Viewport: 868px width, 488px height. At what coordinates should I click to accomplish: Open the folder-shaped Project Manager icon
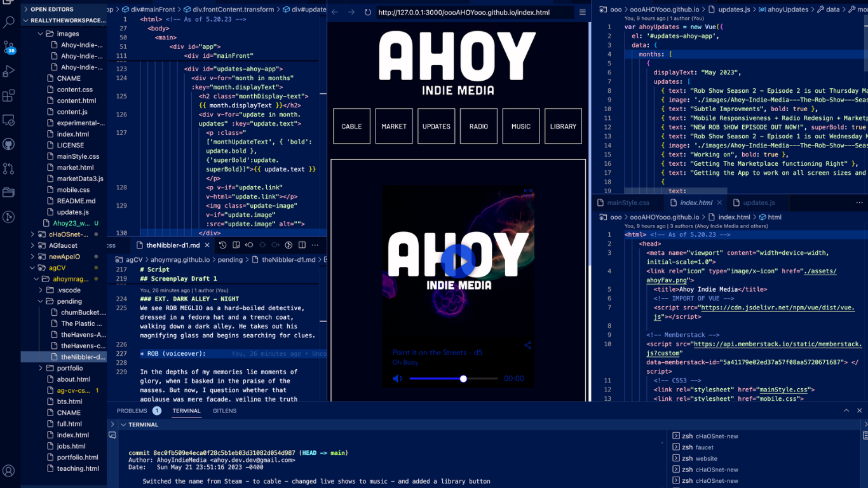coord(9,192)
